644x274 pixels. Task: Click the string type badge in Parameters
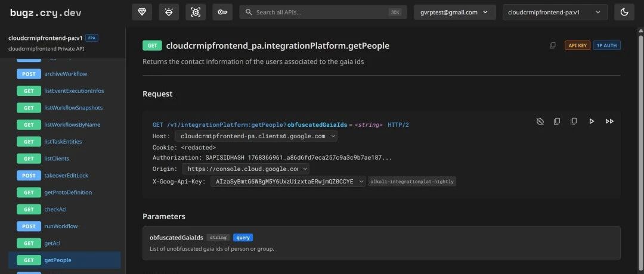pyautogui.click(x=218, y=238)
